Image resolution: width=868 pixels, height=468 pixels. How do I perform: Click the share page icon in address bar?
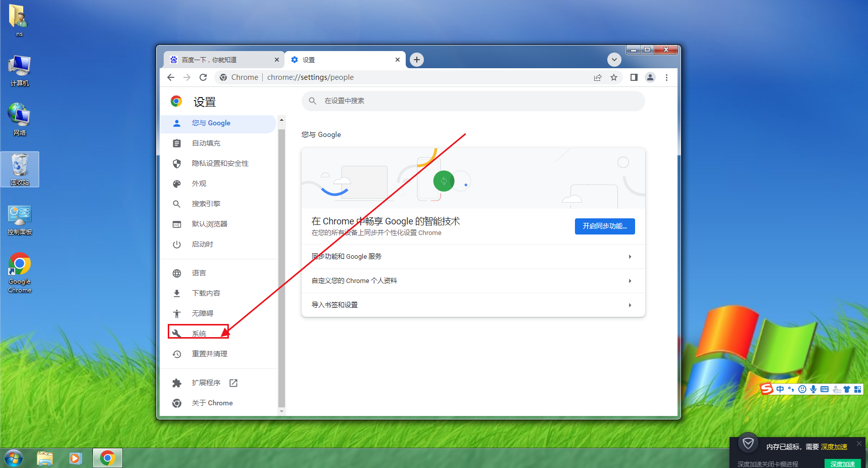click(598, 77)
